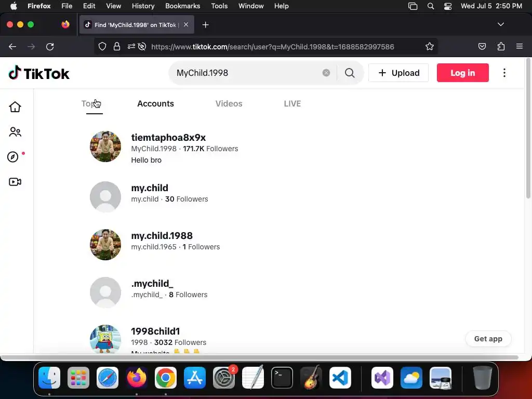The image size is (532, 399).
Task: Open the my.child account result
Action: pos(150,188)
